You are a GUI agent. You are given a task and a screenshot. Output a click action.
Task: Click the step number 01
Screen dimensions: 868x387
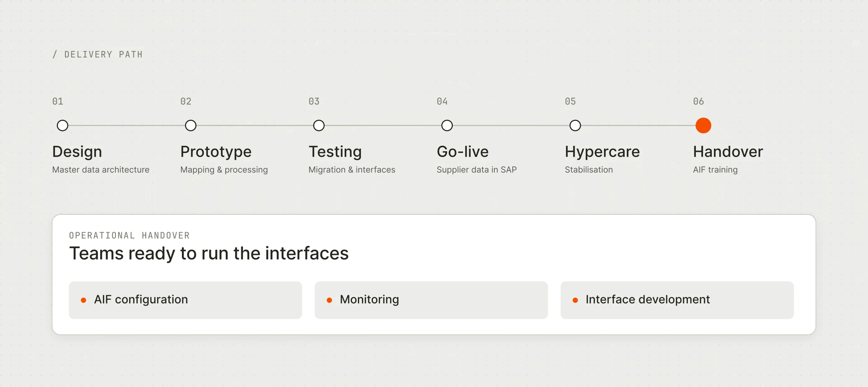pos(58,101)
